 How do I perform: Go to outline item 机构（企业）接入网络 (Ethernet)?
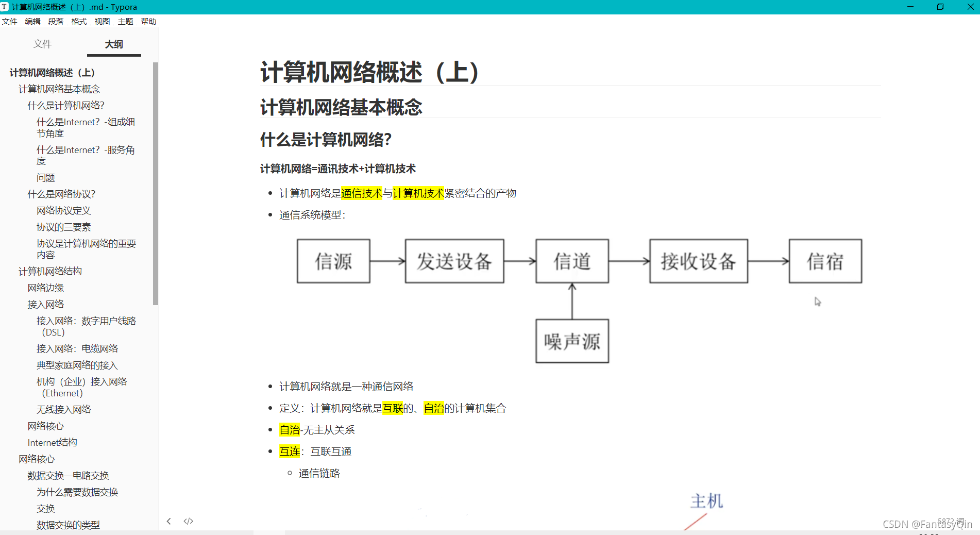coord(82,387)
